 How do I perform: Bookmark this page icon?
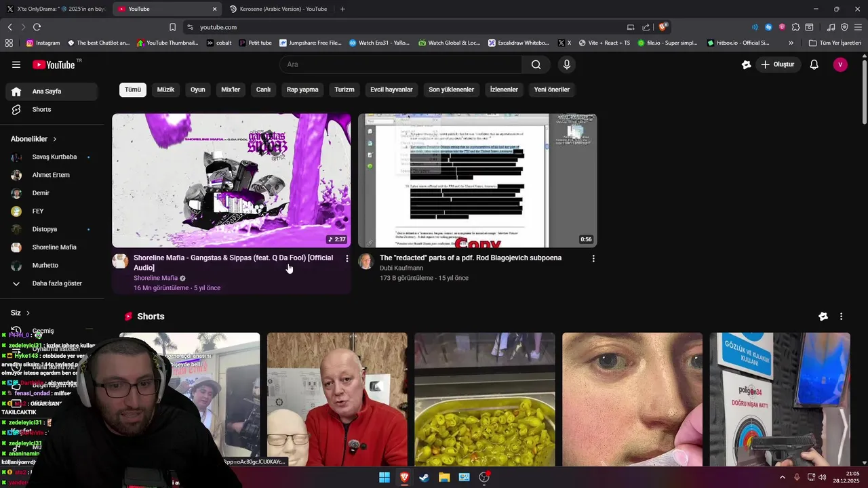pyautogui.click(x=172, y=27)
